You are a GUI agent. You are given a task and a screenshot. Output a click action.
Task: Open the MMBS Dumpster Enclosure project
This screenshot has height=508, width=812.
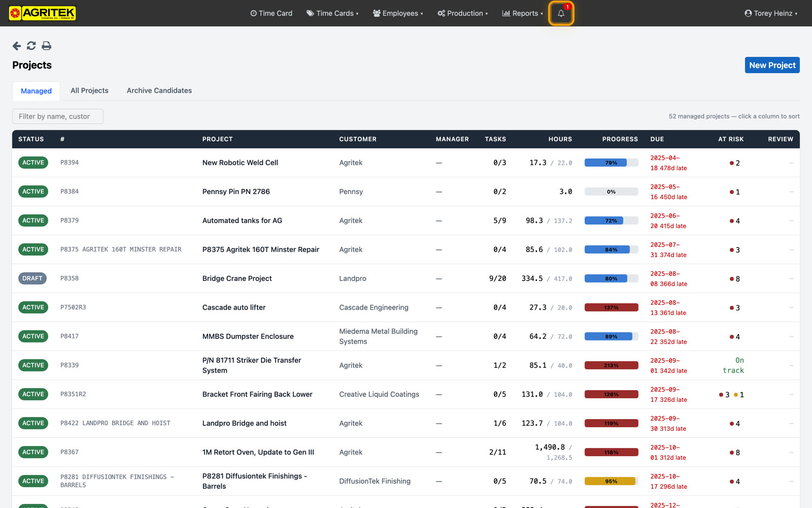click(x=248, y=336)
